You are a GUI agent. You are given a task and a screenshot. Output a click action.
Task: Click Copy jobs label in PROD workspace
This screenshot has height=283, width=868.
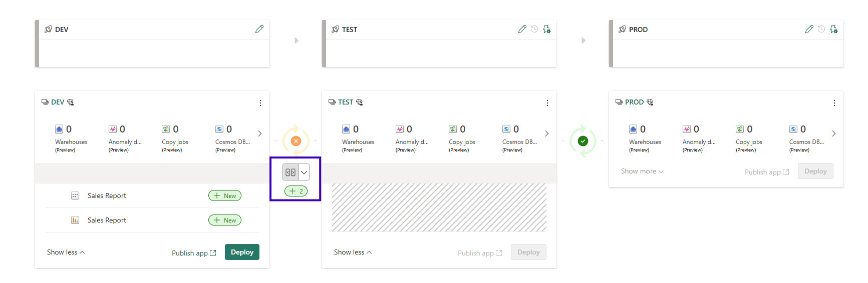[x=749, y=142]
